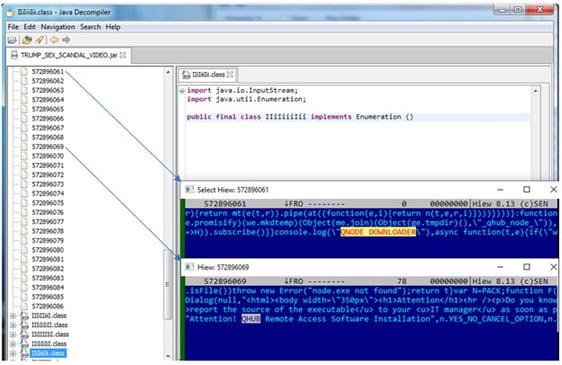562x365 pixels.
Task: Click the code editor scroll-up arrow
Action: pos(535,91)
